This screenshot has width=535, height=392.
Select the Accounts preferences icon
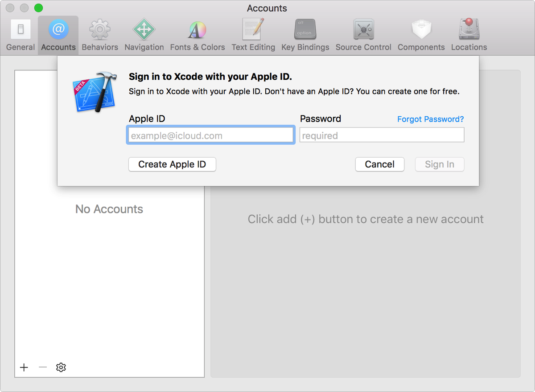[x=58, y=35]
